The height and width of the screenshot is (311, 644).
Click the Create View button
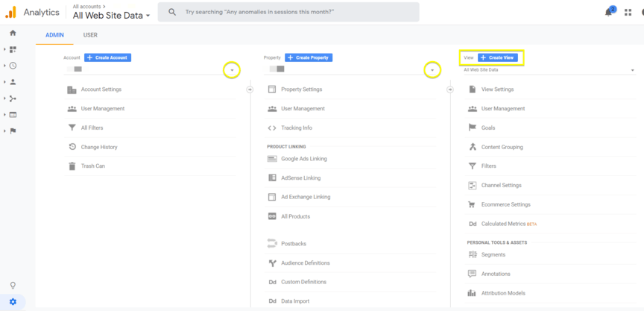point(497,57)
